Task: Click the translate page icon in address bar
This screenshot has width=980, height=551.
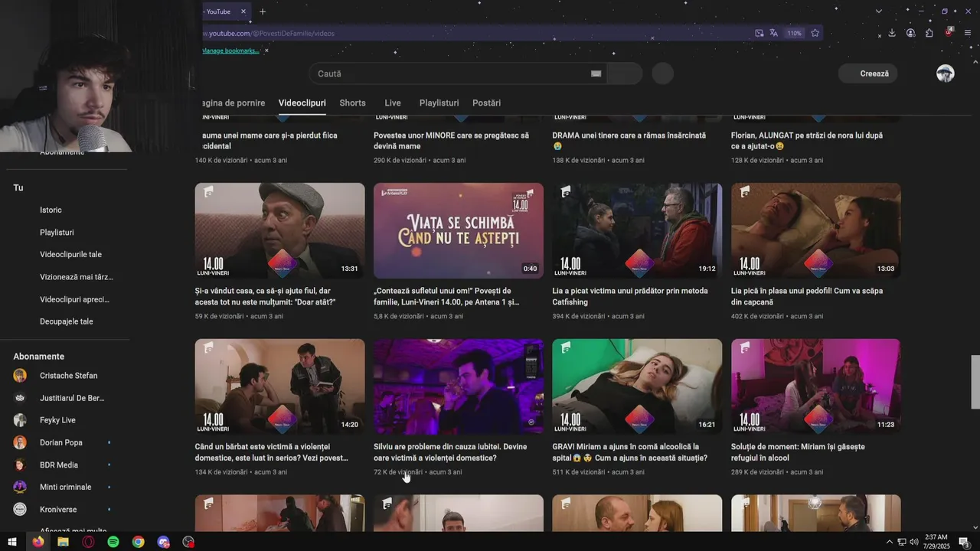Action: click(774, 33)
